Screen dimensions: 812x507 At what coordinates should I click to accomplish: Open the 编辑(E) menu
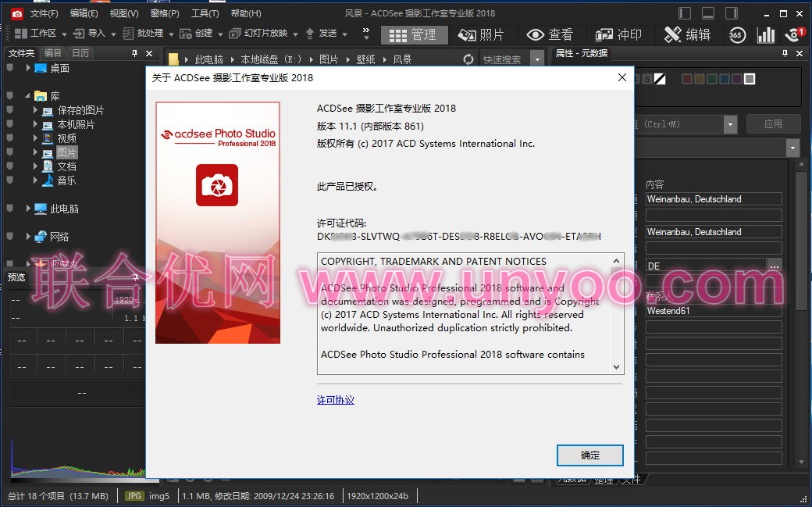(x=84, y=13)
